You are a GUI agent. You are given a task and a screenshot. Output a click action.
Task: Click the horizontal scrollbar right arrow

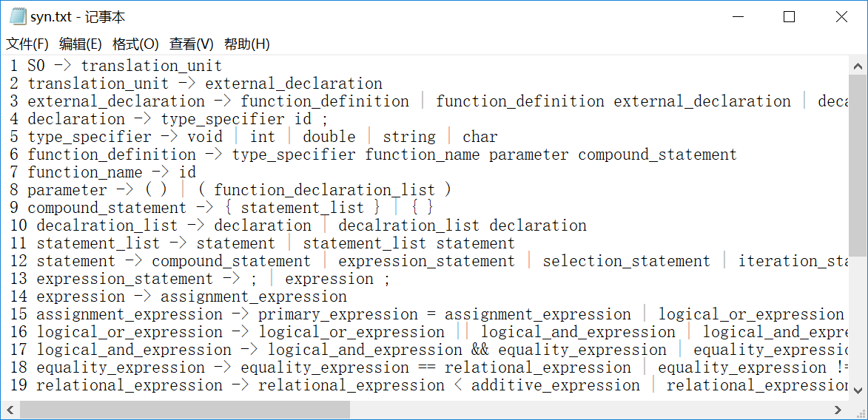pos(838,410)
